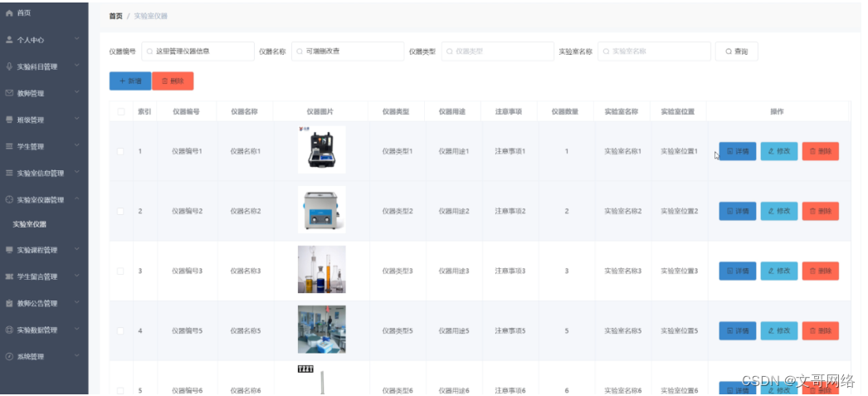Open the test kit case image thumbnail

(x=322, y=149)
